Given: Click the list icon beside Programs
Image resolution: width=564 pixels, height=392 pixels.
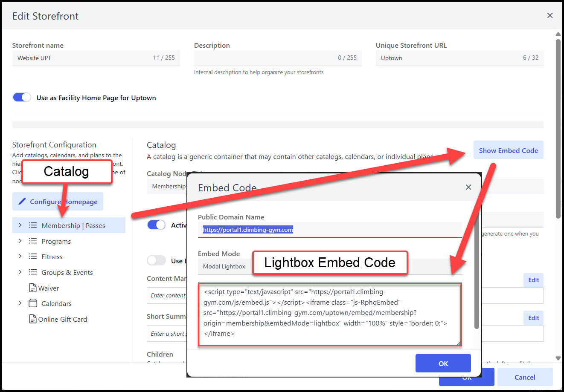Looking at the screenshot, I should 33,241.
